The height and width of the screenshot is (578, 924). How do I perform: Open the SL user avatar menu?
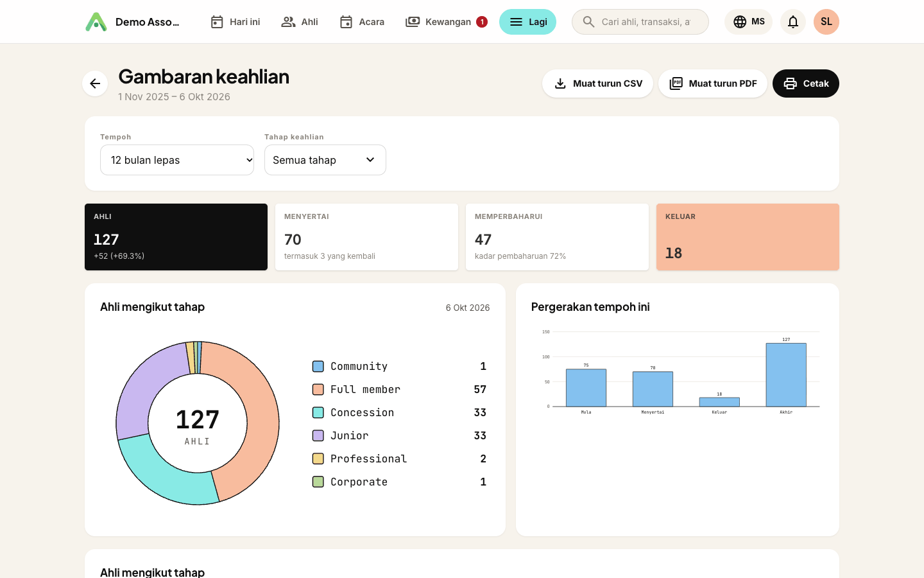(x=826, y=22)
